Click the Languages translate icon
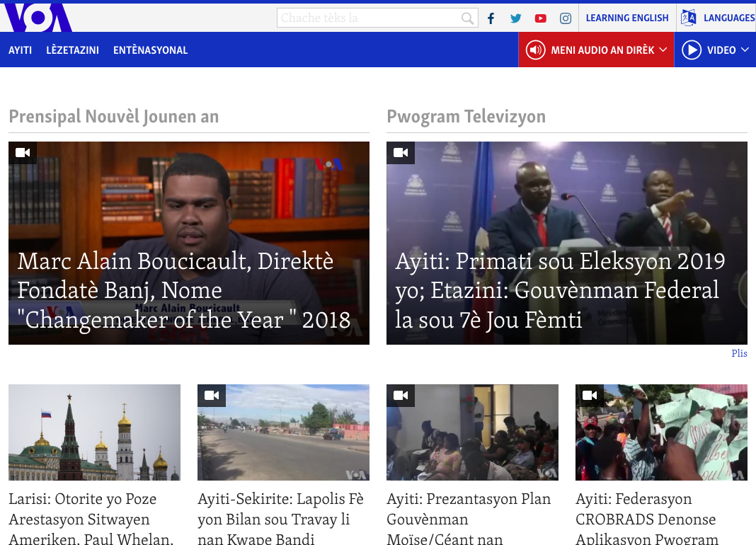The width and height of the screenshot is (756, 545). coord(688,18)
